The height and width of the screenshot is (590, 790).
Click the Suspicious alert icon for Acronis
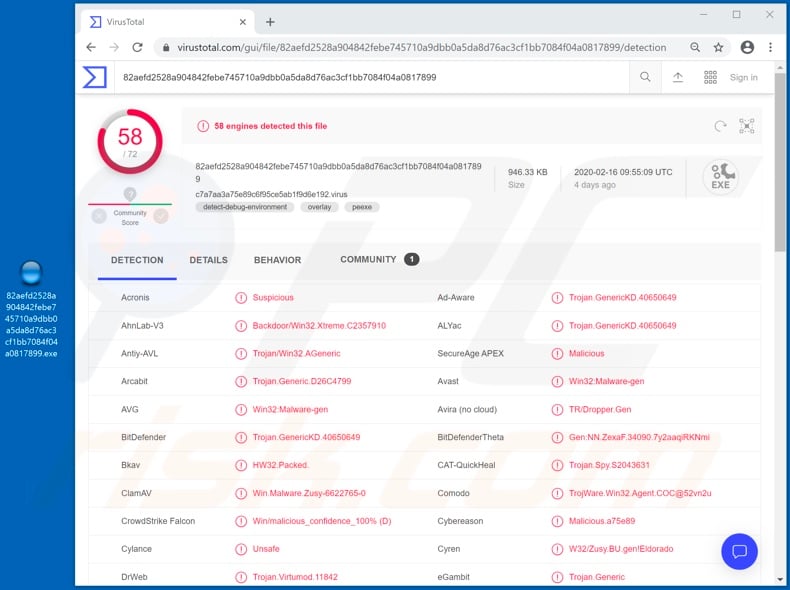(241, 298)
